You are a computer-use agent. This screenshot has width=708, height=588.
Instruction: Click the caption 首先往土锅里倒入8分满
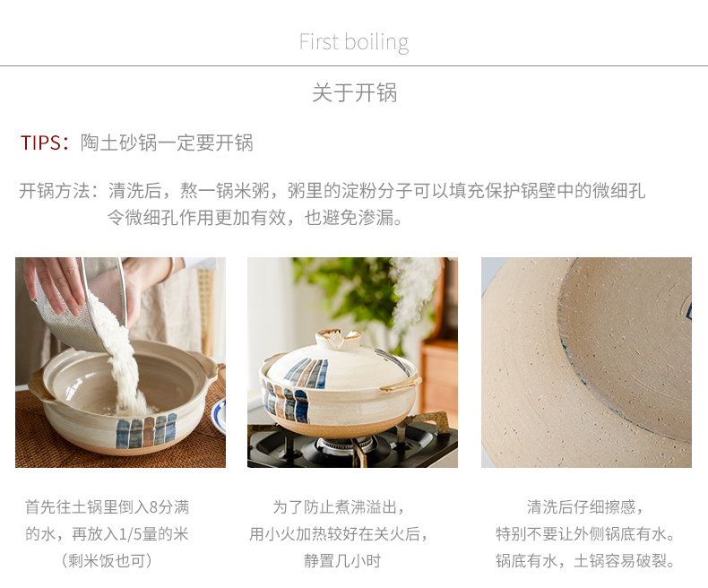click(x=107, y=507)
